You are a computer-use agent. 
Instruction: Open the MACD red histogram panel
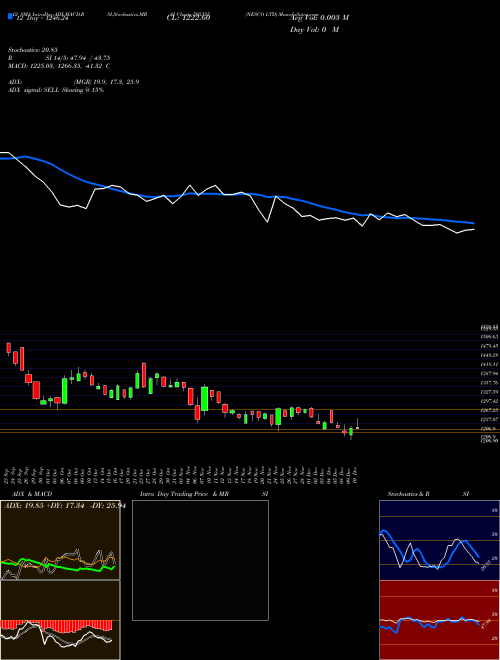(60, 620)
